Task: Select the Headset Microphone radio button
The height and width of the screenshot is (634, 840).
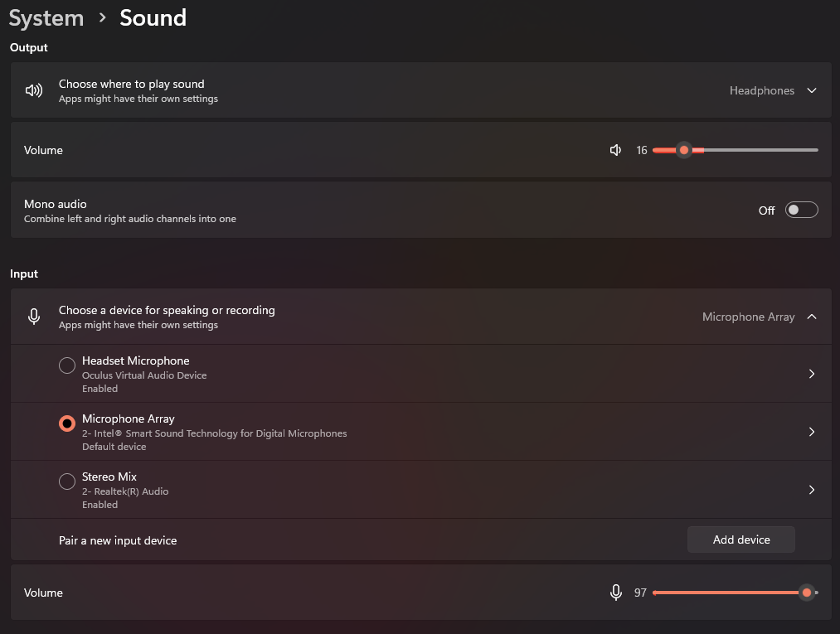Action: tap(67, 365)
